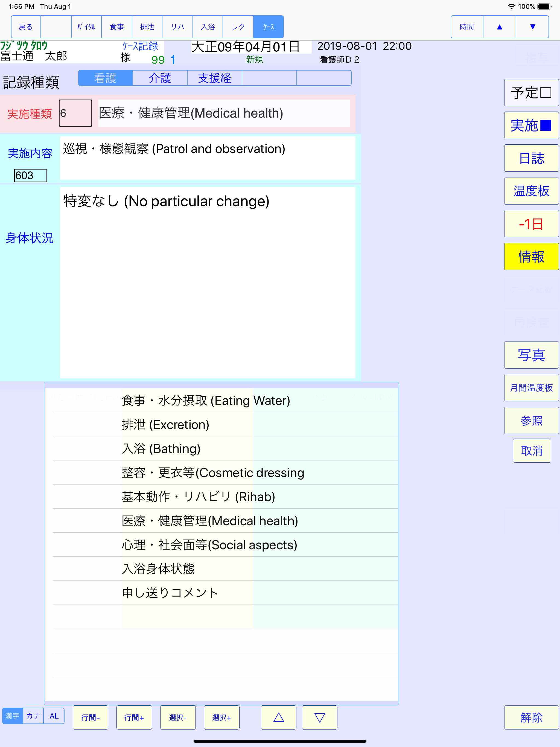
Task: Tap the blank tab after 戻る
Action: [x=56, y=27]
